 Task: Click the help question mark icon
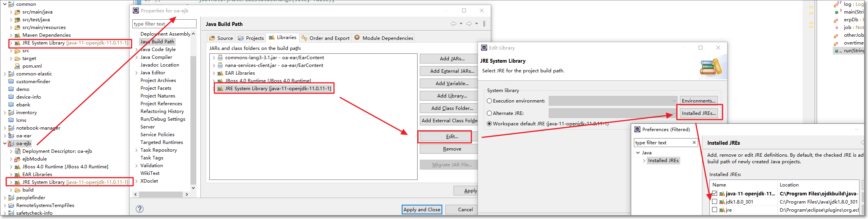click(140, 209)
